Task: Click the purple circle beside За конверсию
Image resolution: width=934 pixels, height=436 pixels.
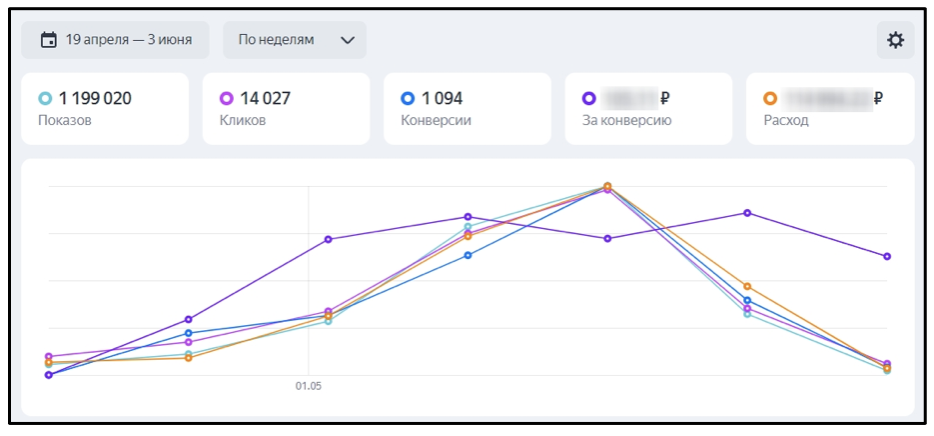Action: coord(589,99)
